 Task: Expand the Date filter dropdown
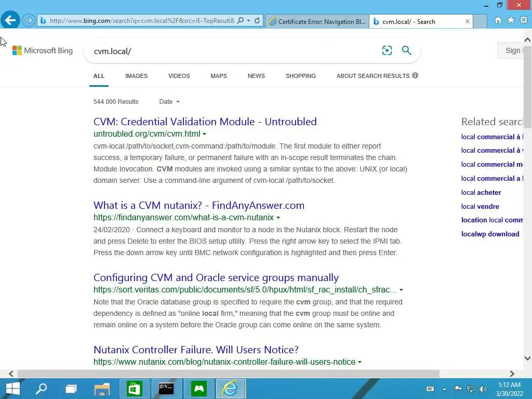tap(169, 102)
